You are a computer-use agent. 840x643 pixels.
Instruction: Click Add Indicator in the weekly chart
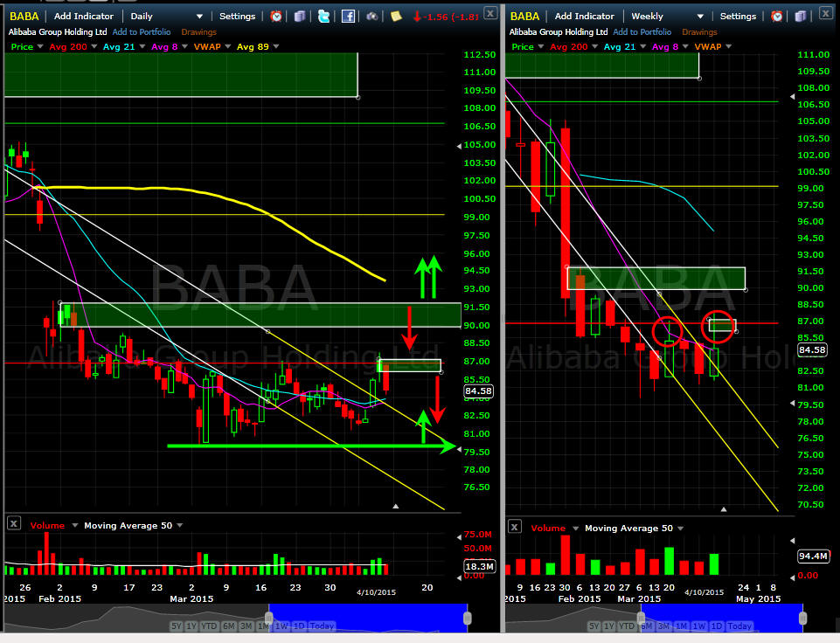point(587,16)
